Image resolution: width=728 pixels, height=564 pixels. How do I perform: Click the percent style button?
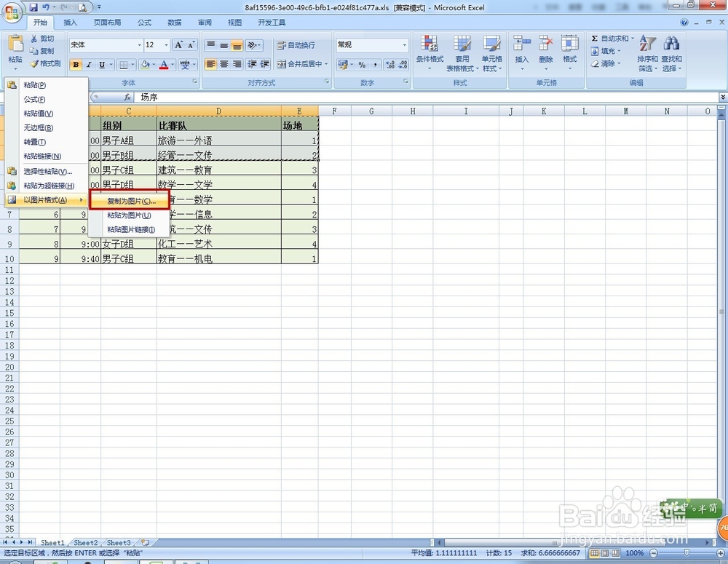[362, 65]
